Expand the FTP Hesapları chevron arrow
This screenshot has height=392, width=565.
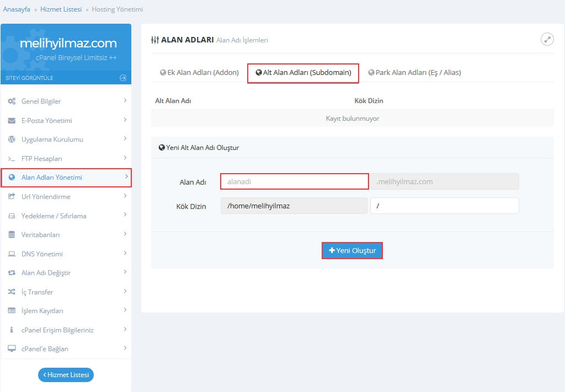[125, 158]
